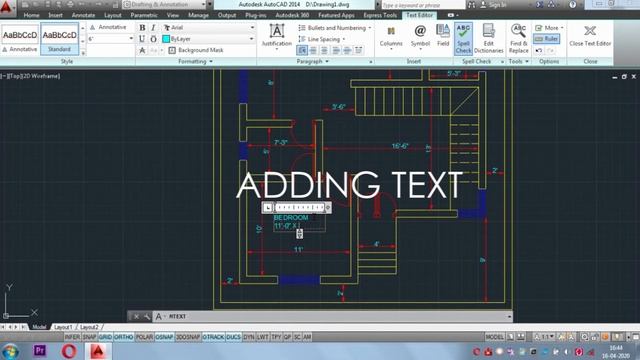Click the AutoCAD taskbar icon
The width and height of the screenshot is (640, 360).
(x=98, y=351)
